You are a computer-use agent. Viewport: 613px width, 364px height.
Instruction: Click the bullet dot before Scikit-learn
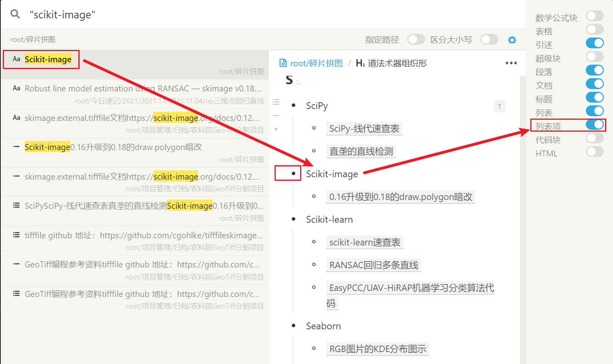294,219
